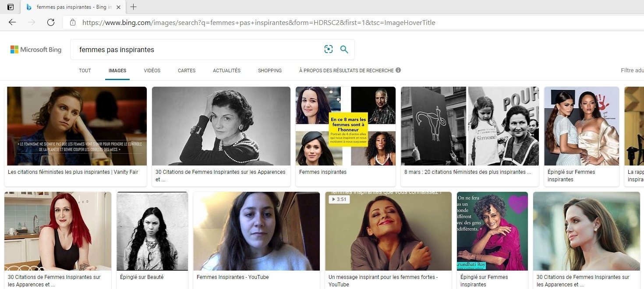Switch to the TOUT results tab

point(85,70)
